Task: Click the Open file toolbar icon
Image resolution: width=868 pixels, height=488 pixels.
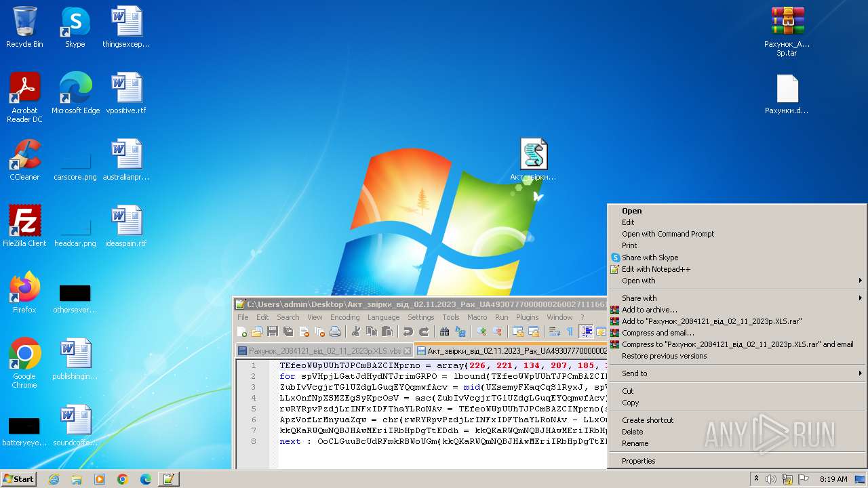Action: (257, 331)
